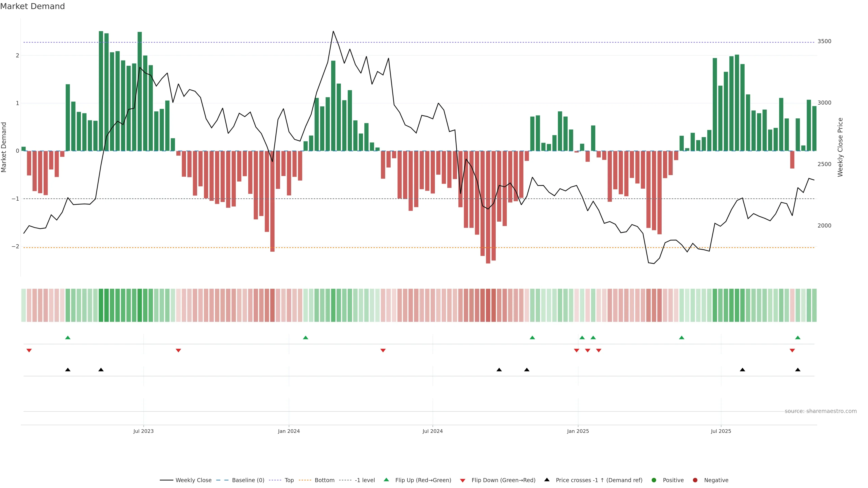868x488 pixels.
Task: Click the last green Flip Up marker
Action: pyautogui.click(x=797, y=338)
